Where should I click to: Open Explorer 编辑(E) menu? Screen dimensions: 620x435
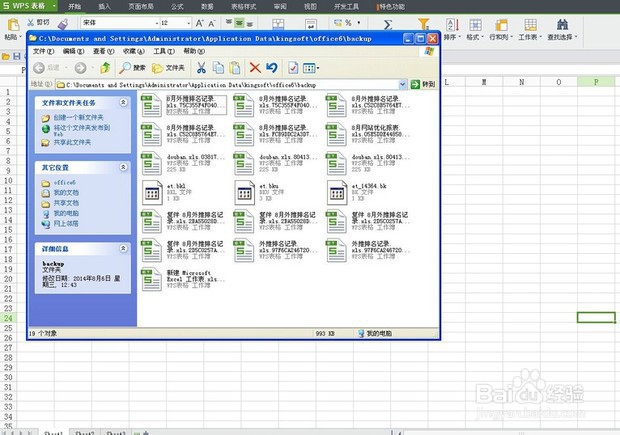coord(74,51)
